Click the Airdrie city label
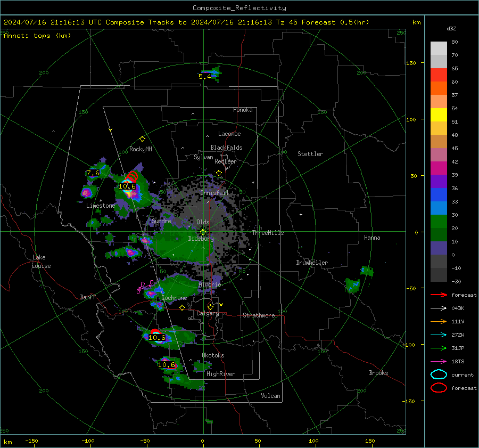479x448 pixels. tap(210, 284)
